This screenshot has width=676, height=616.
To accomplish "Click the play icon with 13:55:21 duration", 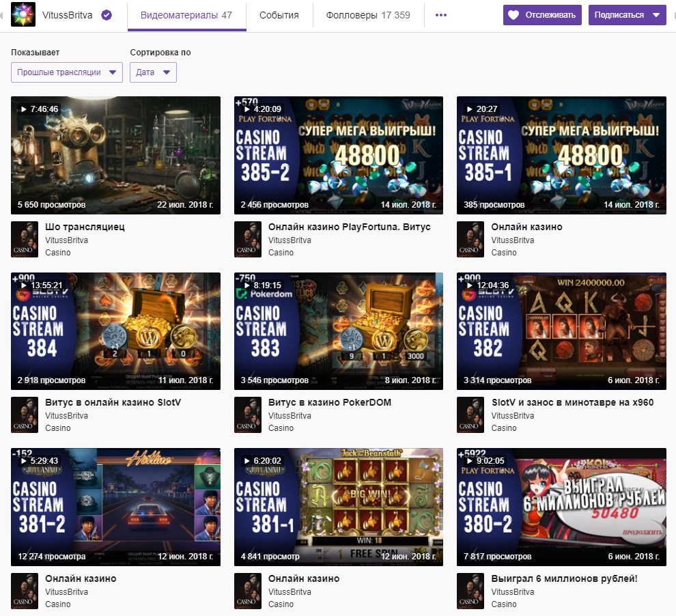I will coord(24,285).
